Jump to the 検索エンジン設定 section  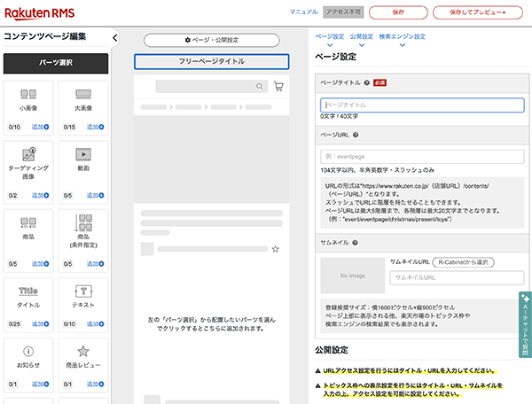point(402,37)
